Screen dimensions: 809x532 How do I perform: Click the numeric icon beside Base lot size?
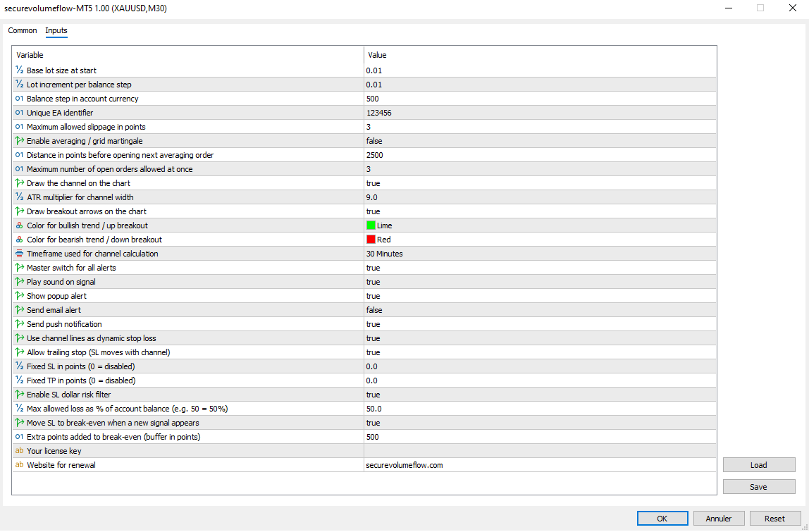click(18, 70)
